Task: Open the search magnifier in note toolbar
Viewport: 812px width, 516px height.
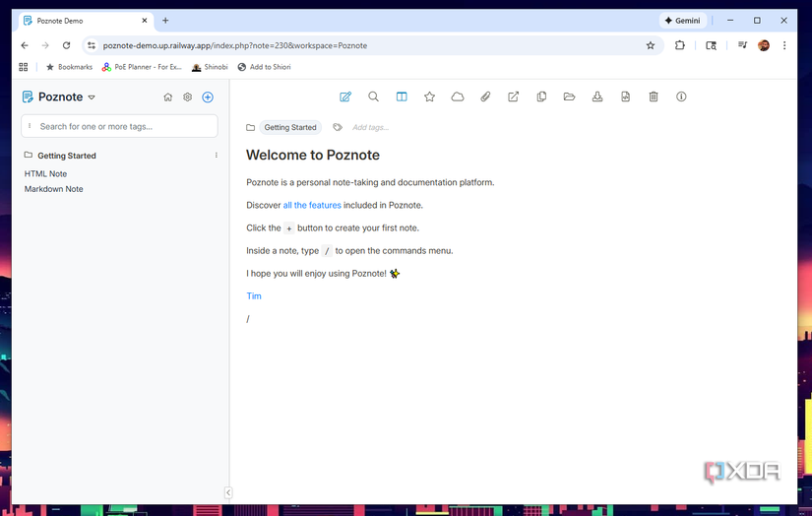Action: tap(373, 97)
